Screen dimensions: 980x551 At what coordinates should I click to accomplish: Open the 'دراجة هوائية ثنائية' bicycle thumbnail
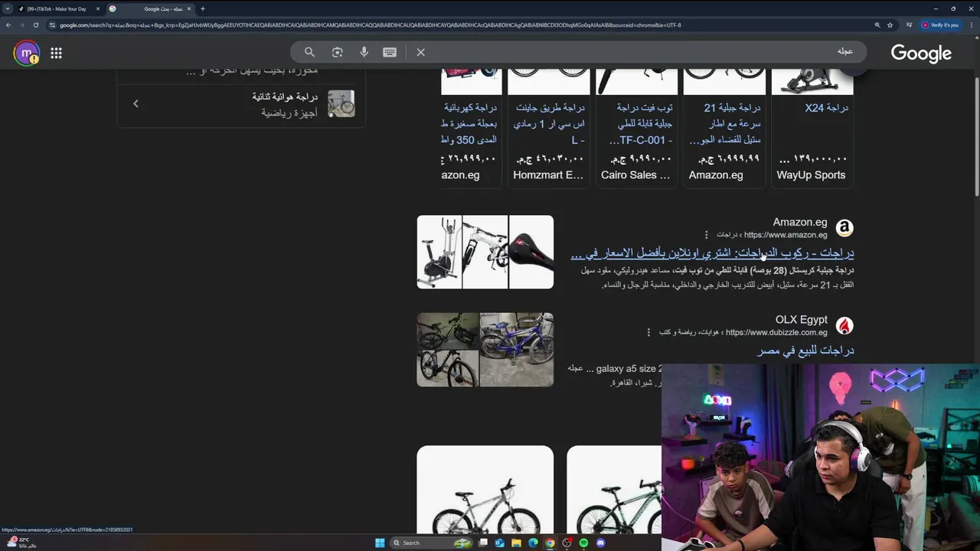pyautogui.click(x=341, y=103)
